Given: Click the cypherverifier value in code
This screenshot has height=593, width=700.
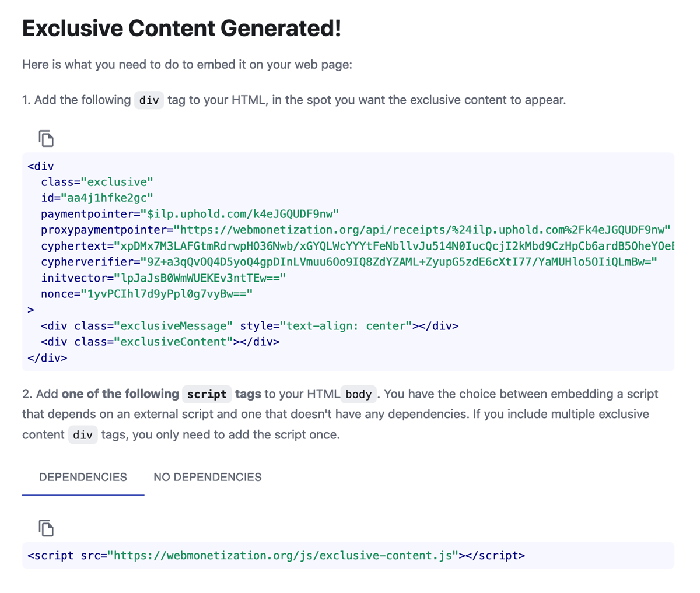Looking at the screenshot, I should pyautogui.click(x=399, y=262).
